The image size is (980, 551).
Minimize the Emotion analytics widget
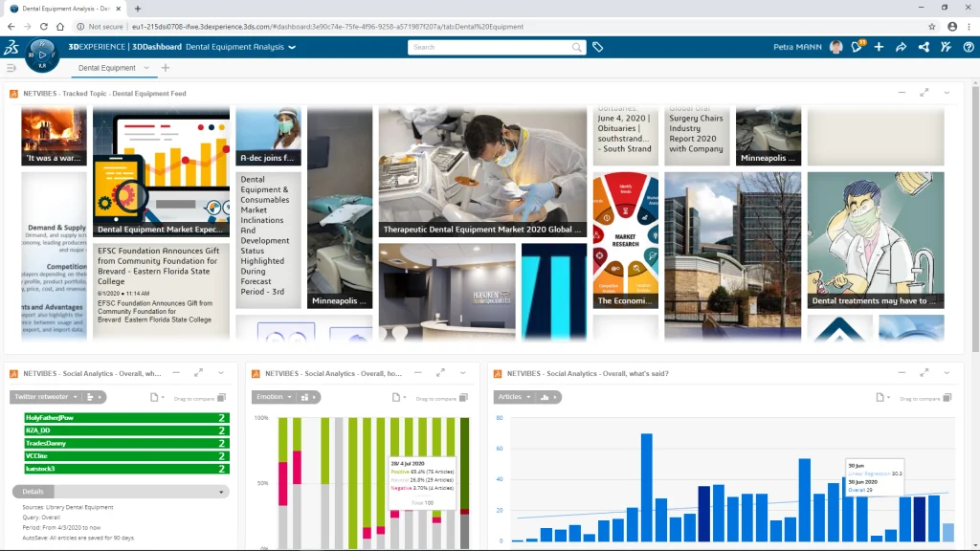click(x=418, y=373)
